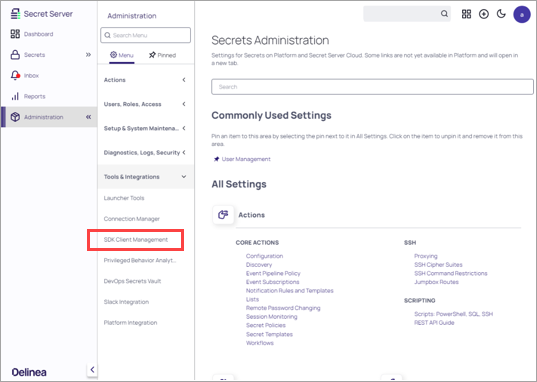Open SSH Command Restrictions link

coord(450,273)
